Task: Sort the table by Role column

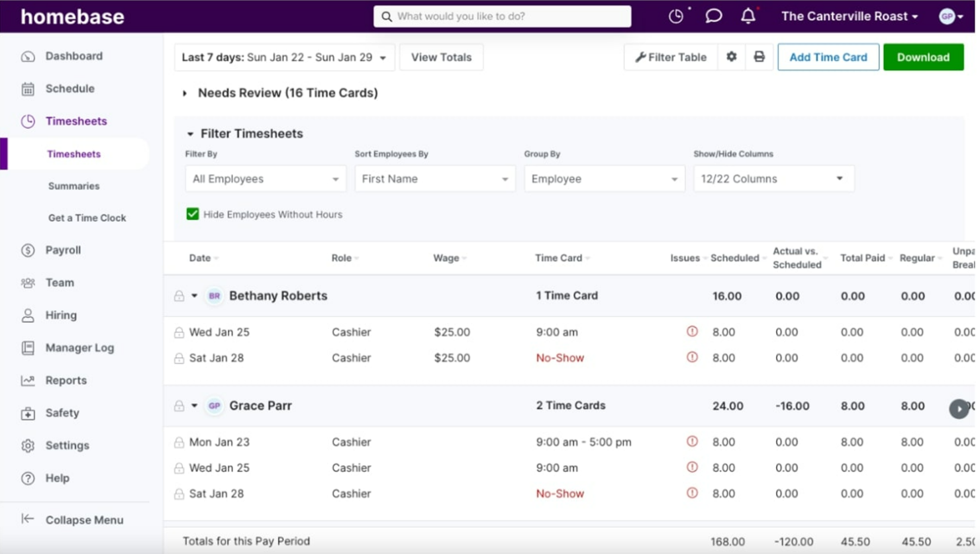Action: (x=345, y=258)
